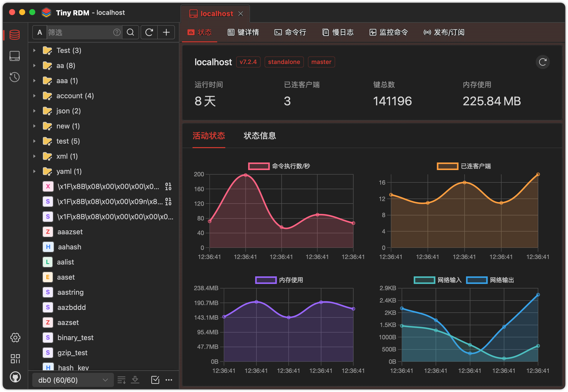
Task: Click the binary icon beside \x09n key
Action: [x=168, y=202]
